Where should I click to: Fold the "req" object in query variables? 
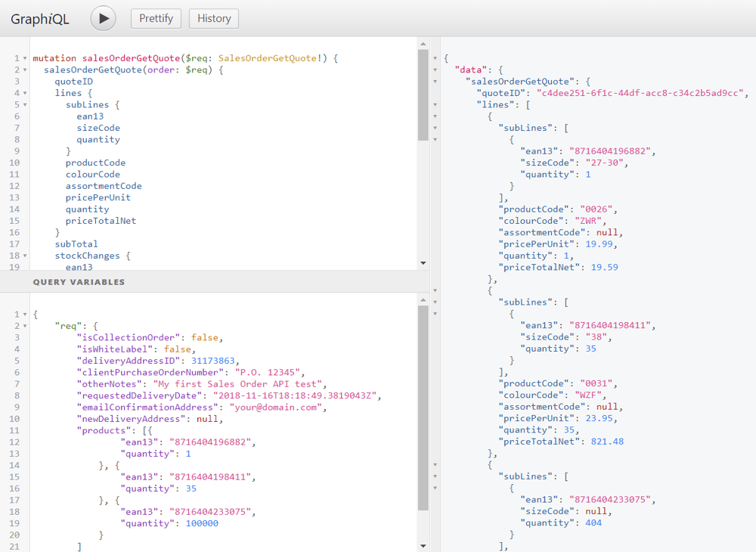click(25, 326)
